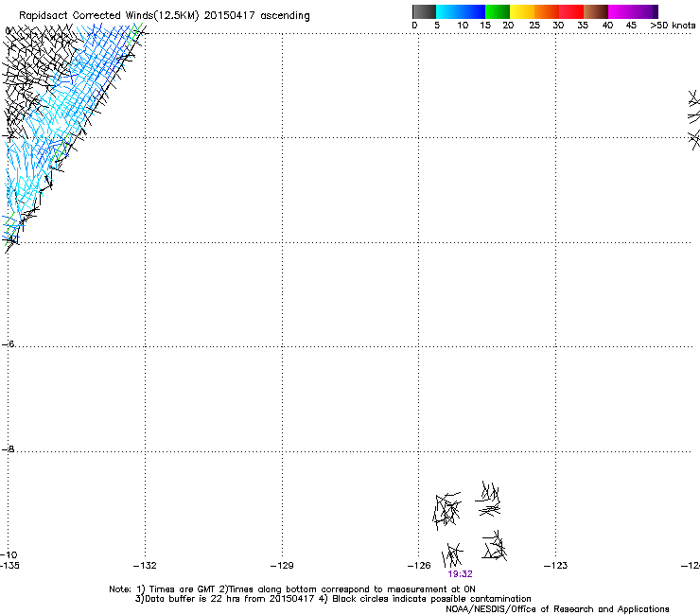Click the -129 longitude axis label
This screenshot has height=615, width=700.
click(x=282, y=566)
